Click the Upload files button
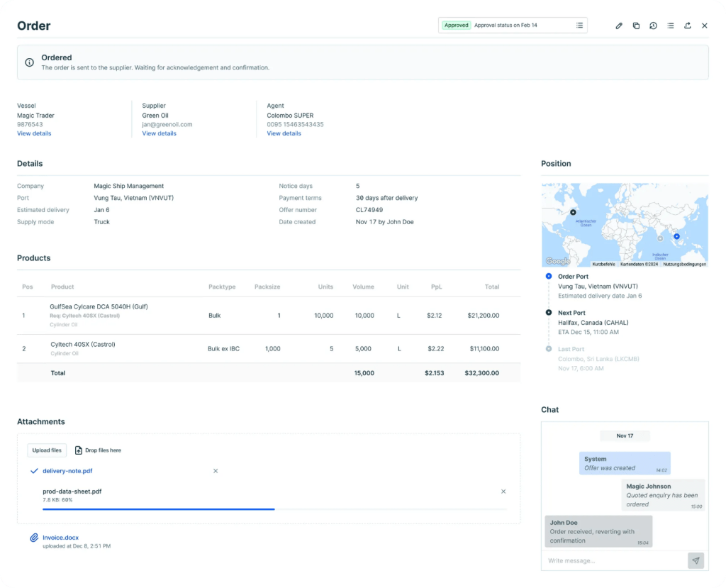 47,450
